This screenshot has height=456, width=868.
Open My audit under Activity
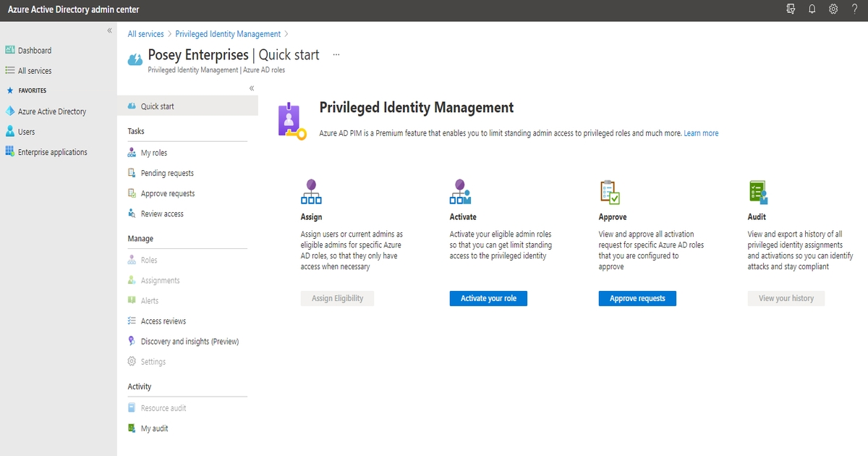(x=153, y=428)
